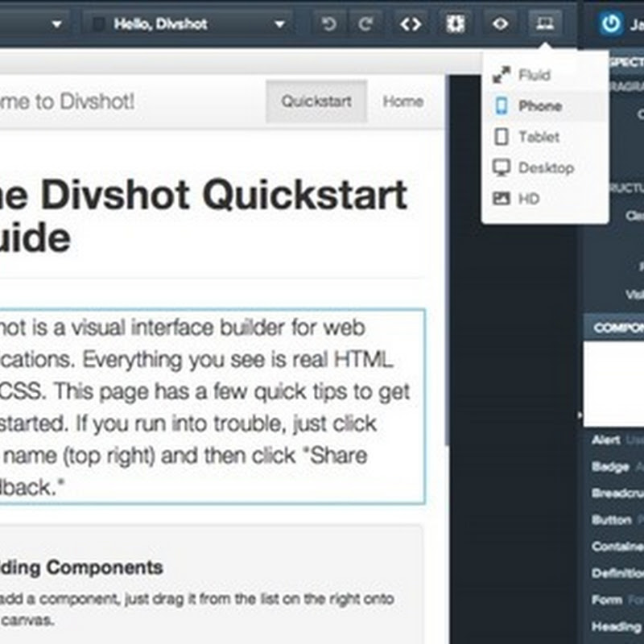
Task: Select Phone from the device menu
Action: (545, 106)
